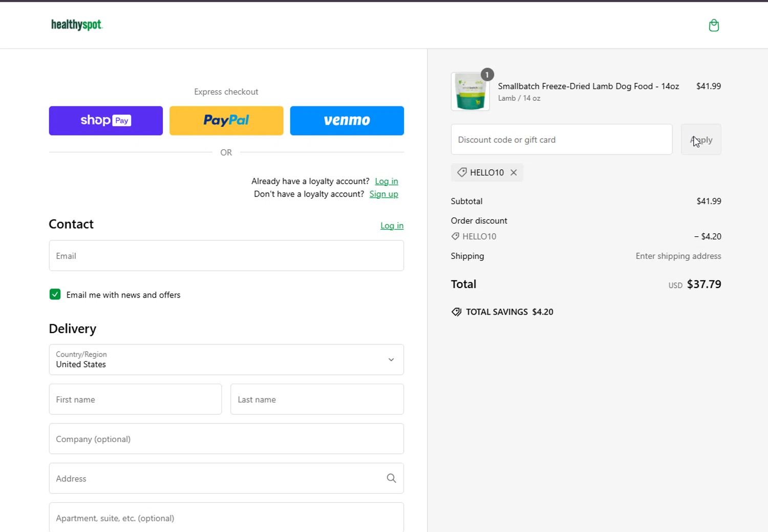
Task: Click the tag icon beside TOTAL SAVINGS
Action: coord(456,312)
